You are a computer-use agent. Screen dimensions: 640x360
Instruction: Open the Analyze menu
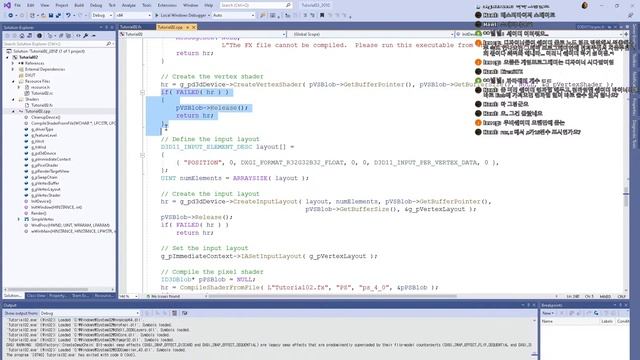tap(129, 5)
